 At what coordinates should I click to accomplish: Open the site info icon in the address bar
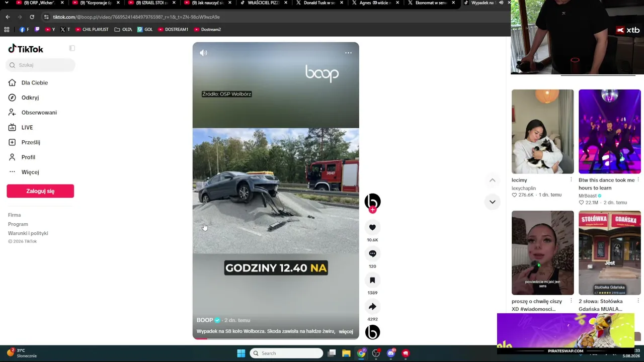click(46, 17)
